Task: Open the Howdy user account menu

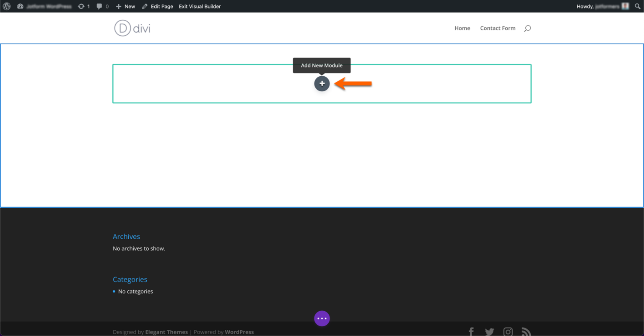Action: pos(603,6)
